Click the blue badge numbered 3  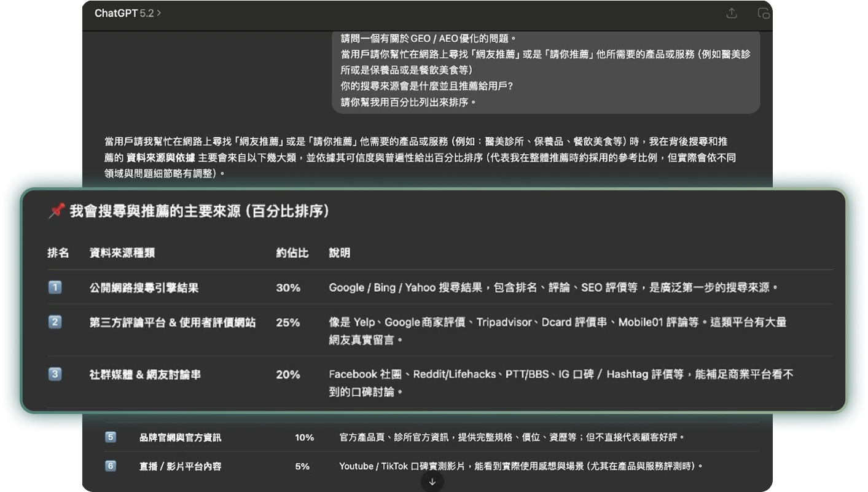point(54,373)
